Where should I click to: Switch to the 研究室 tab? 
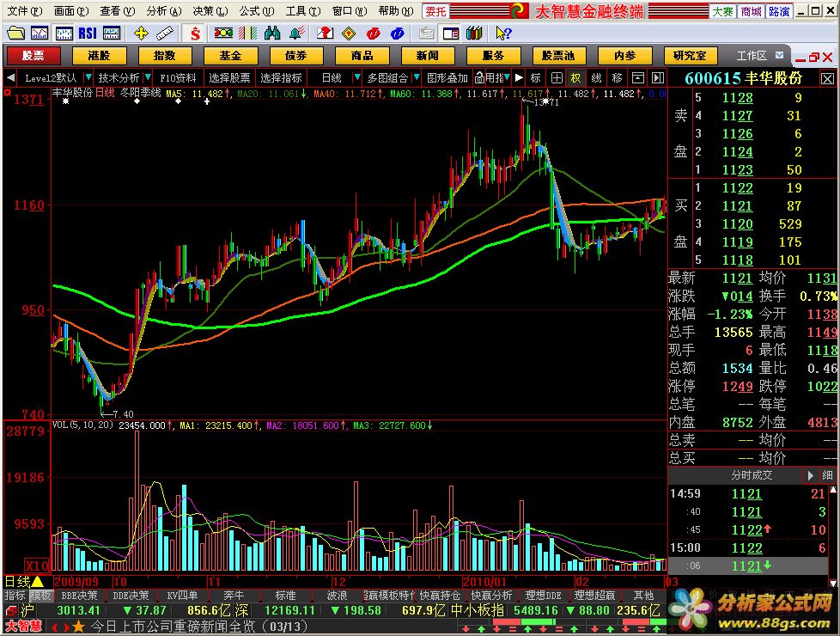[690, 55]
